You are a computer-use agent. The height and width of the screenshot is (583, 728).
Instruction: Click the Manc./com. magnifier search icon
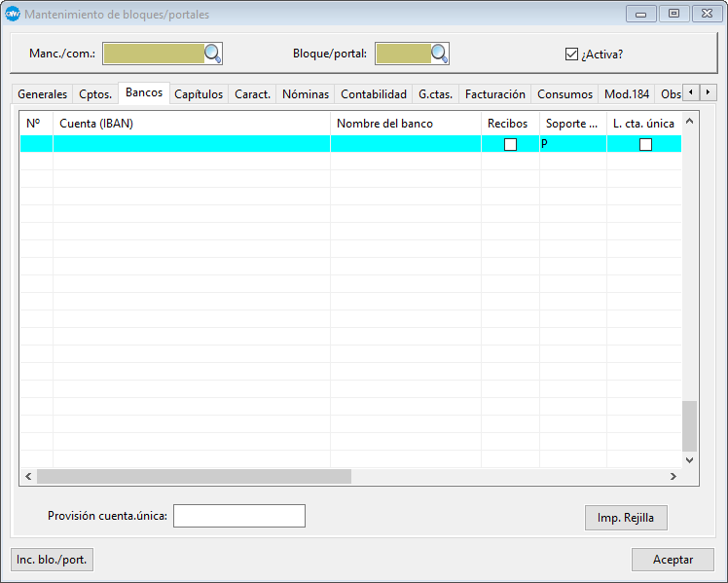(213, 54)
